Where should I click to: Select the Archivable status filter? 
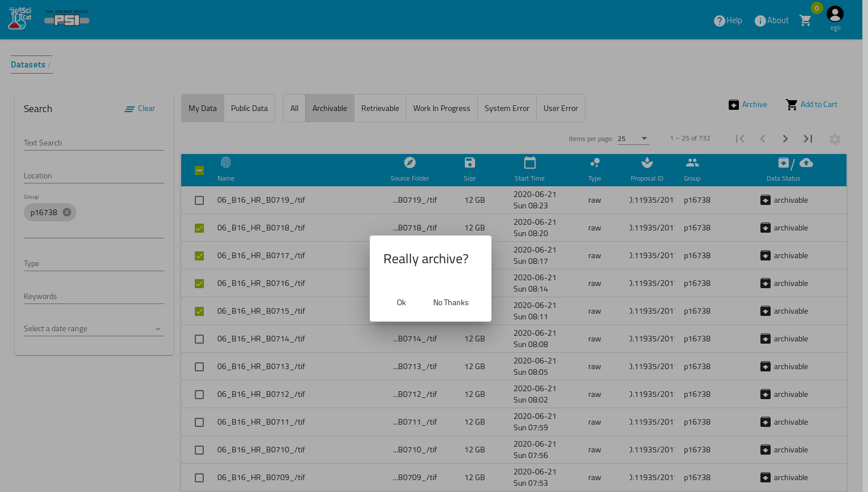pyautogui.click(x=330, y=108)
